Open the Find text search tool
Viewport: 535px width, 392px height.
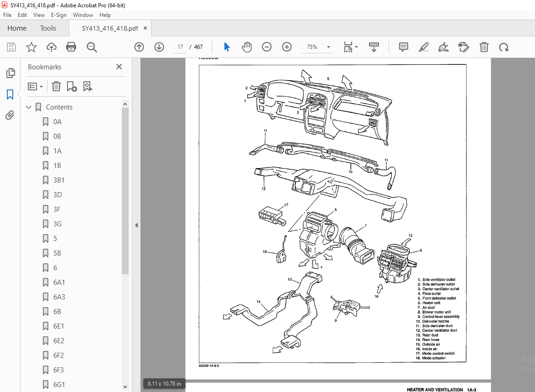coord(92,47)
